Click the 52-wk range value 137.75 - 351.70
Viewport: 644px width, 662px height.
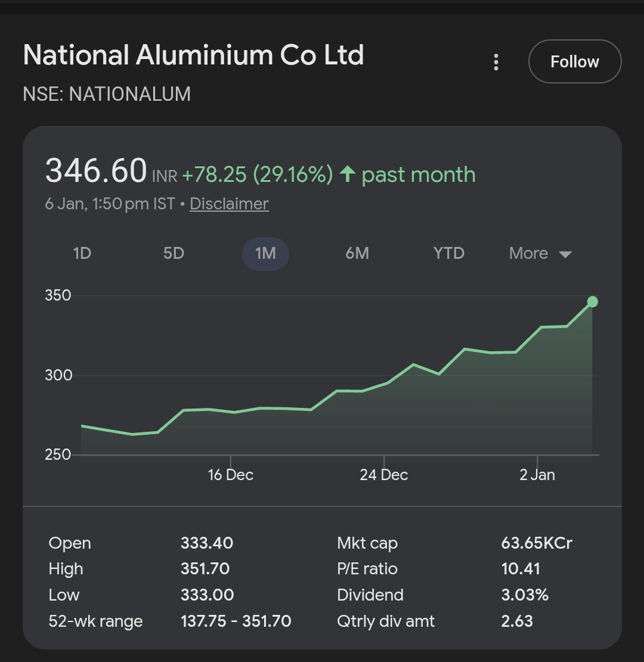[236, 621]
